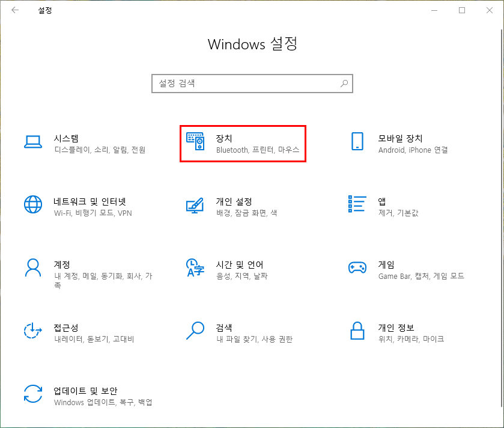The height and width of the screenshot is (428, 504).
Task: Open the 계정 person icon
Action: point(33,267)
